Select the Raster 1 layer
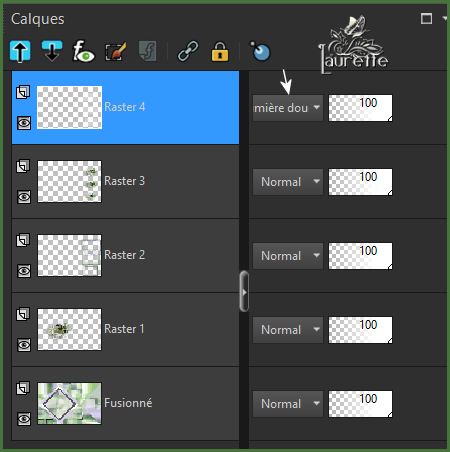 click(x=125, y=330)
